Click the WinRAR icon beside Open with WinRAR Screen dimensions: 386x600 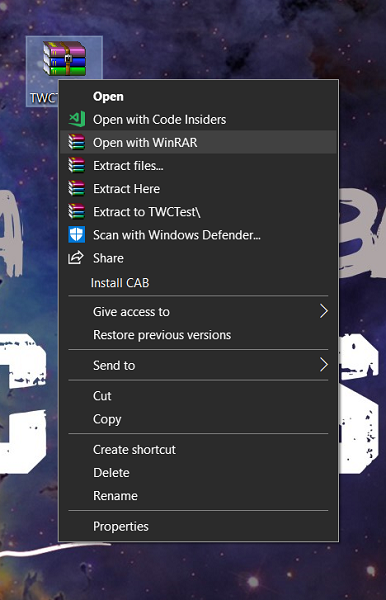[x=77, y=142]
